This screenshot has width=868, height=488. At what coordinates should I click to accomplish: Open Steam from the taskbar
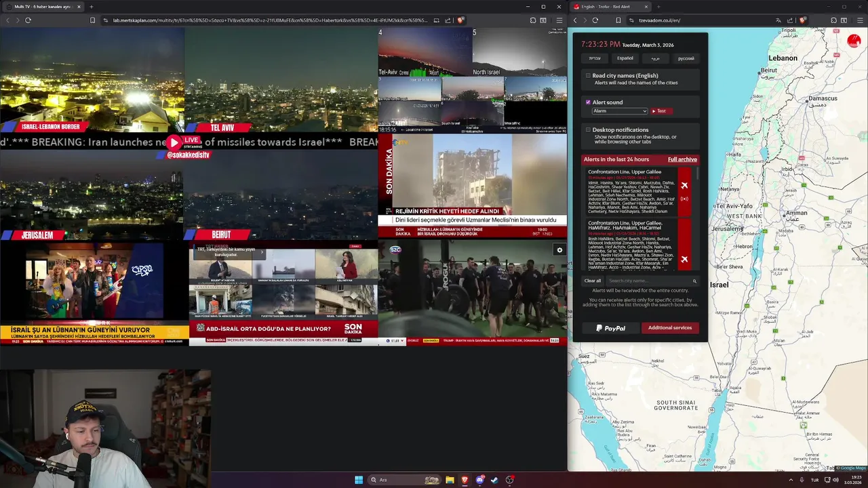pyautogui.click(x=495, y=480)
